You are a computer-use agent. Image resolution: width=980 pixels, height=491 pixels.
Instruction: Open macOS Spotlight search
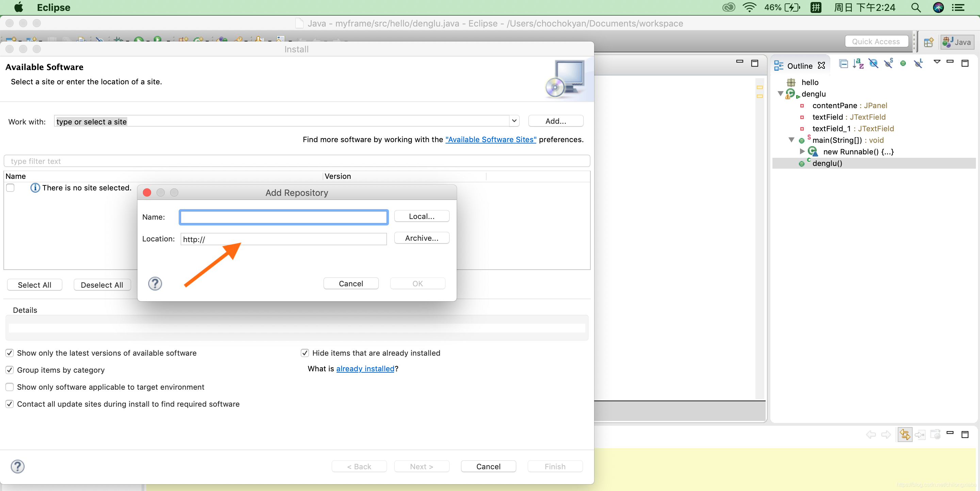(x=916, y=7)
